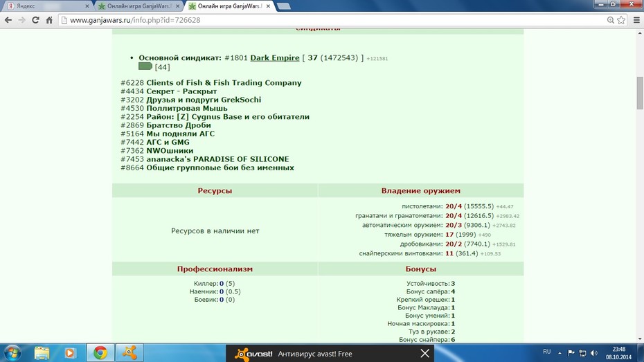Switch the RU input language indicator

pyautogui.click(x=546, y=352)
